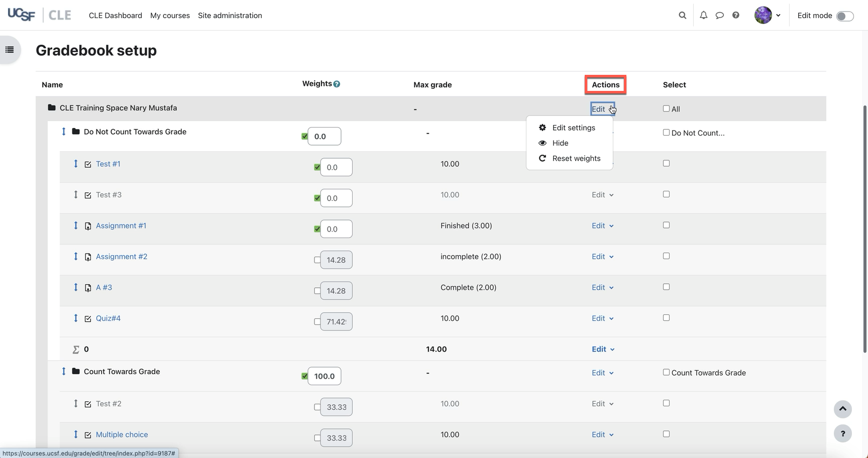Image resolution: width=868 pixels, height=458 pixels.
Task: Open the A #3 link
Action: coord(104,287)
